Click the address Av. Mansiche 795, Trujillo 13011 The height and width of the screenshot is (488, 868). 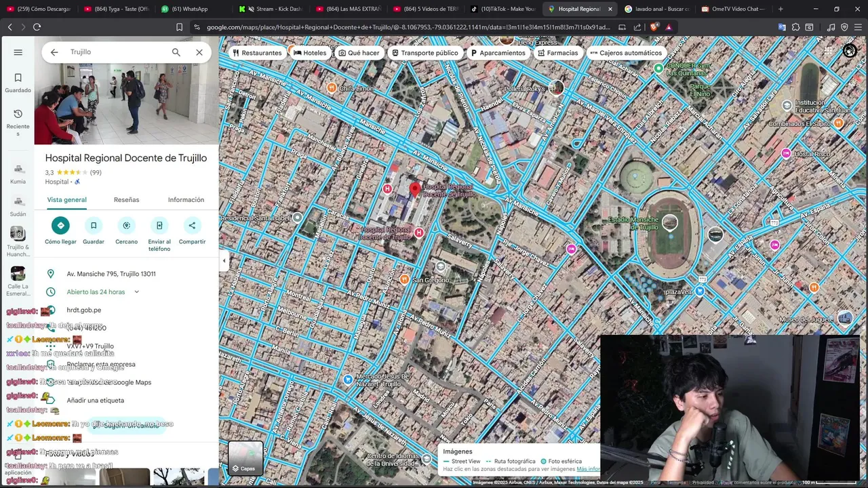pos(111,274)
